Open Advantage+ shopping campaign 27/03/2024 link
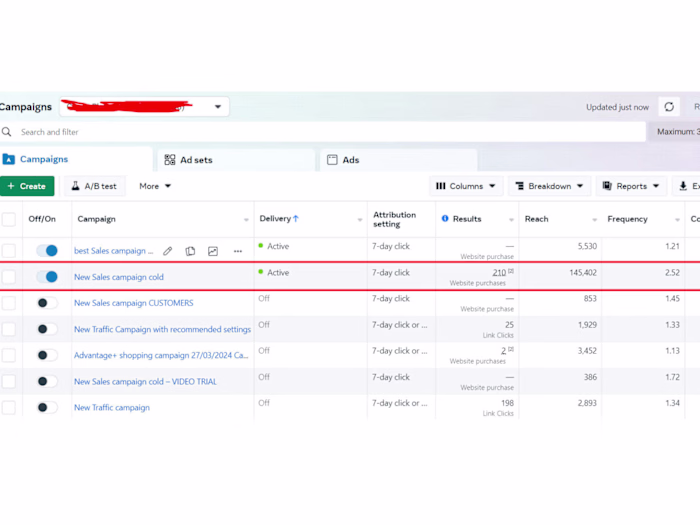 tap(161, 355)
